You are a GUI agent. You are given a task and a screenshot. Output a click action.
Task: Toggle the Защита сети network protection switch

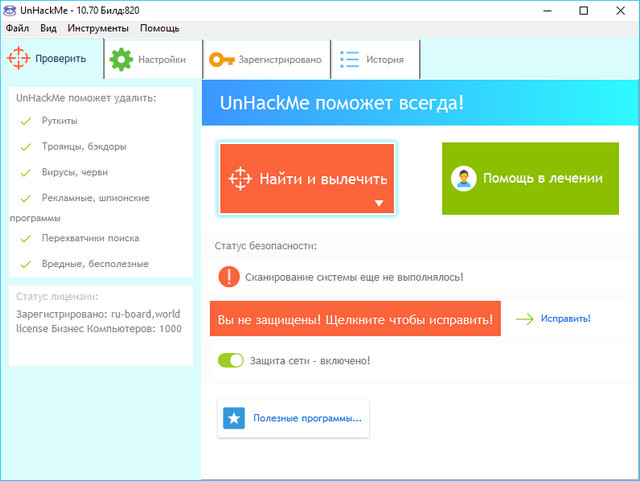[x=231, y=360]
